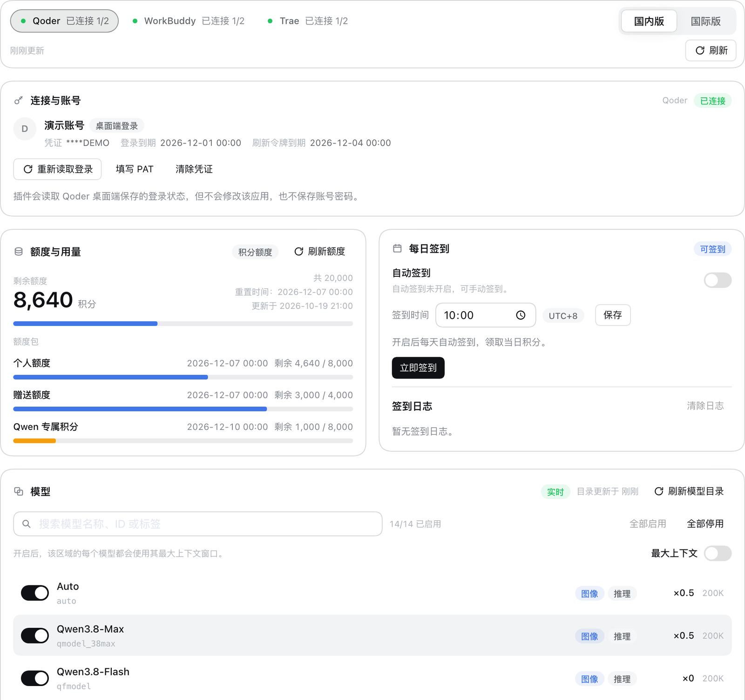Screen dimensions: 745x700
Task: Click the UTC+8 timezone badge
Action: [563, 316]
